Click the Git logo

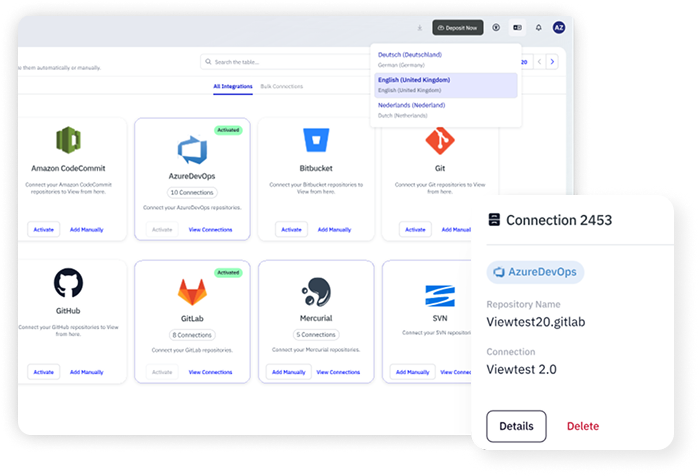(440, 141)
